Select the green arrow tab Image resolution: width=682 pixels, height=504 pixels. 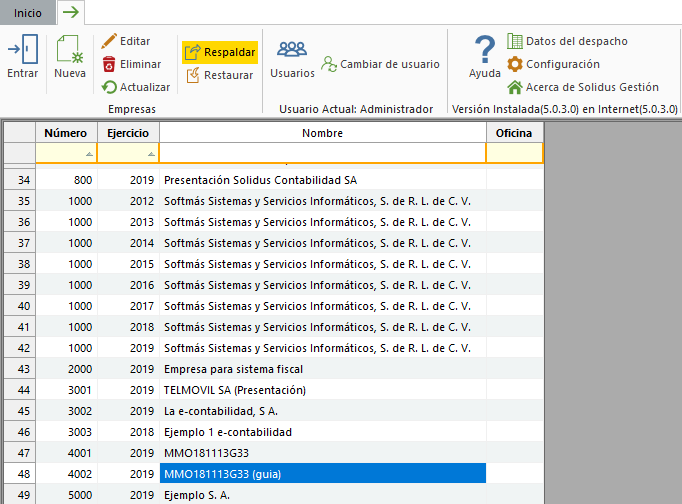71,12
